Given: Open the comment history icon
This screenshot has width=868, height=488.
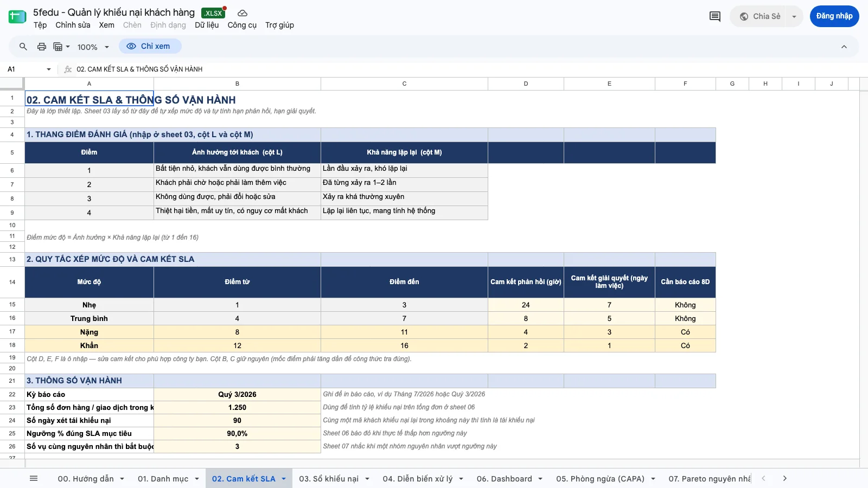Looking at the screenshot, I should [715, 16].
